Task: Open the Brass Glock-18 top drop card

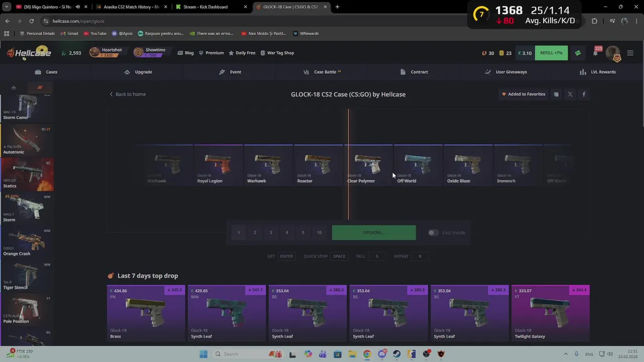Action: pos(146,313)
